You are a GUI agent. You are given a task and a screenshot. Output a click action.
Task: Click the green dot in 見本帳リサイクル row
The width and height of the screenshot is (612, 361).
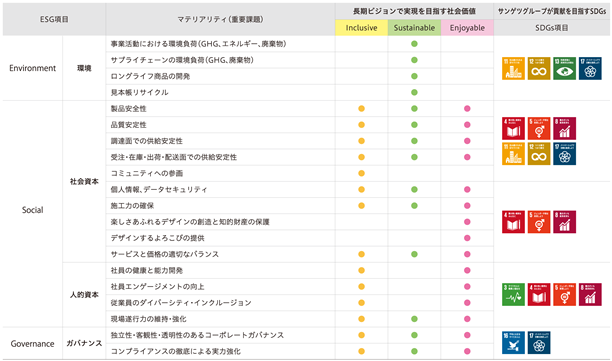pyautogui.click(x=414, y=92)
